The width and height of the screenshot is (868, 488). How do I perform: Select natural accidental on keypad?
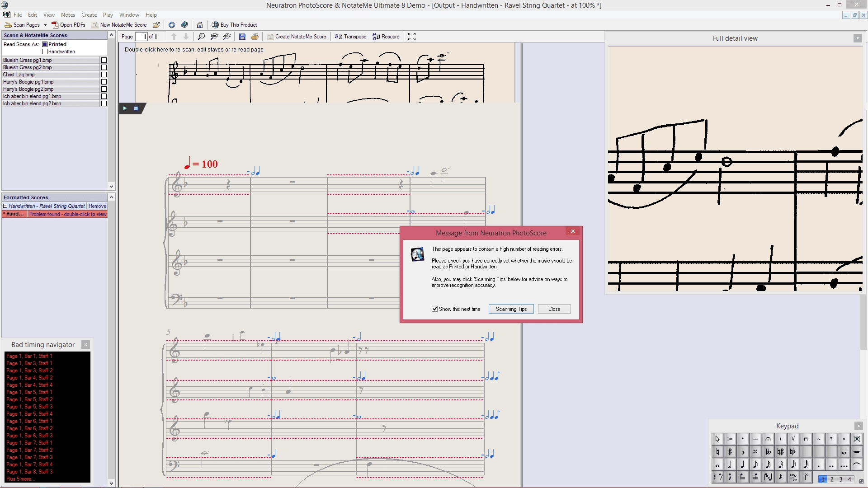717,451
